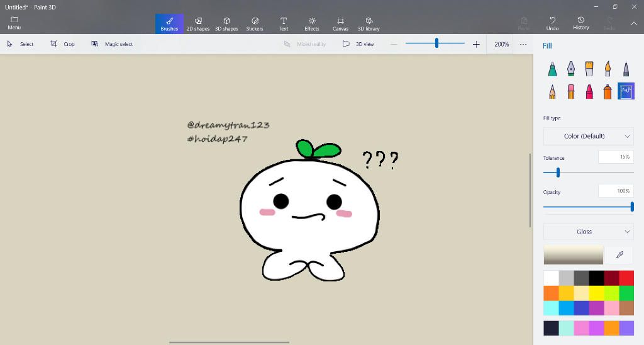Open the 3D library tab
The height and width of the screenshot is (345, 644).
(x=369, y=24)
